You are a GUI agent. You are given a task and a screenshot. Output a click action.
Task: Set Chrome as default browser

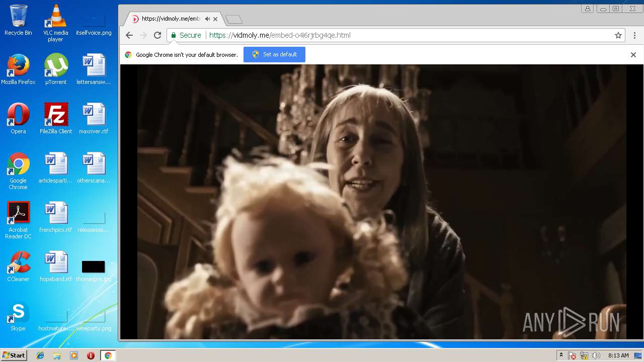274,54
